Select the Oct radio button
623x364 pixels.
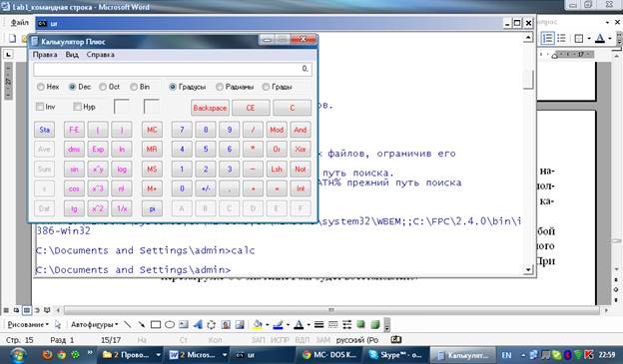tap(103, 87)
